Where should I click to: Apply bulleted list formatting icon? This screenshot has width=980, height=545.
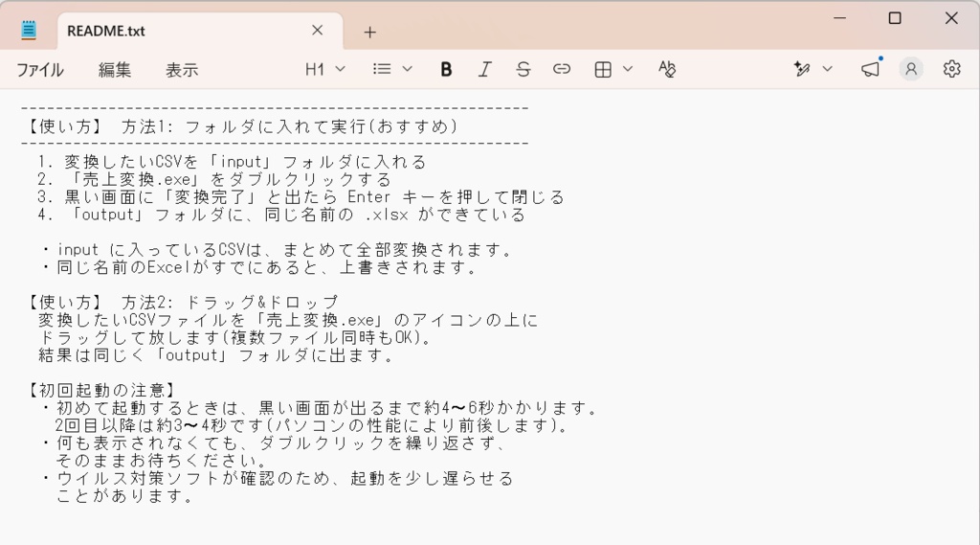pyautogui.click(x=382, y=69)
